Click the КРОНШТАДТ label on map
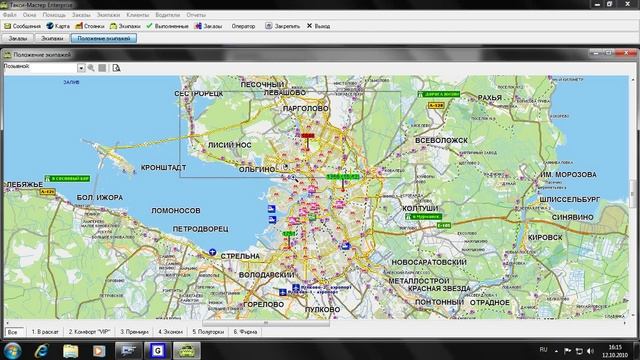Image resolution: width=640 pixels, height=360 pixels. (163, 167)
